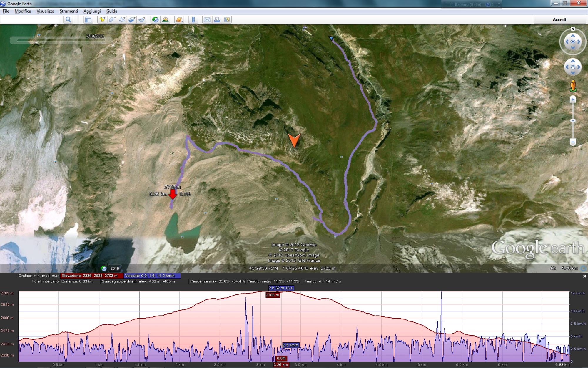This screenshot has width=588, height=368.
Task: Click the Accedi sign-in button
Action: pos(559,20)
